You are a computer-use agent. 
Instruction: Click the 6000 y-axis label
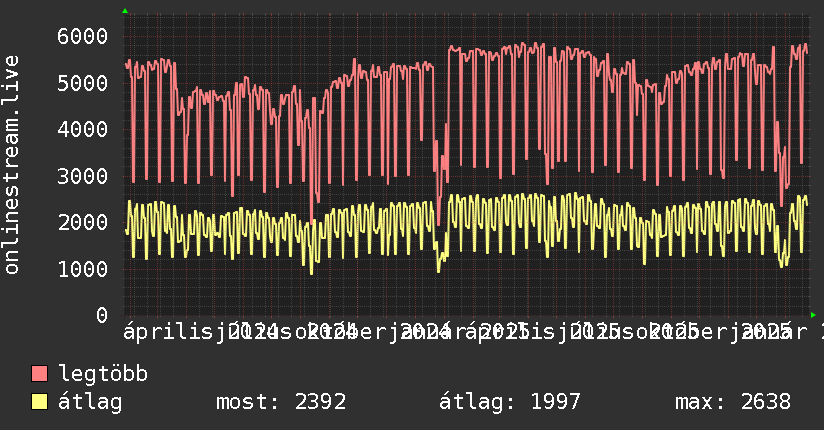[83, 36]
